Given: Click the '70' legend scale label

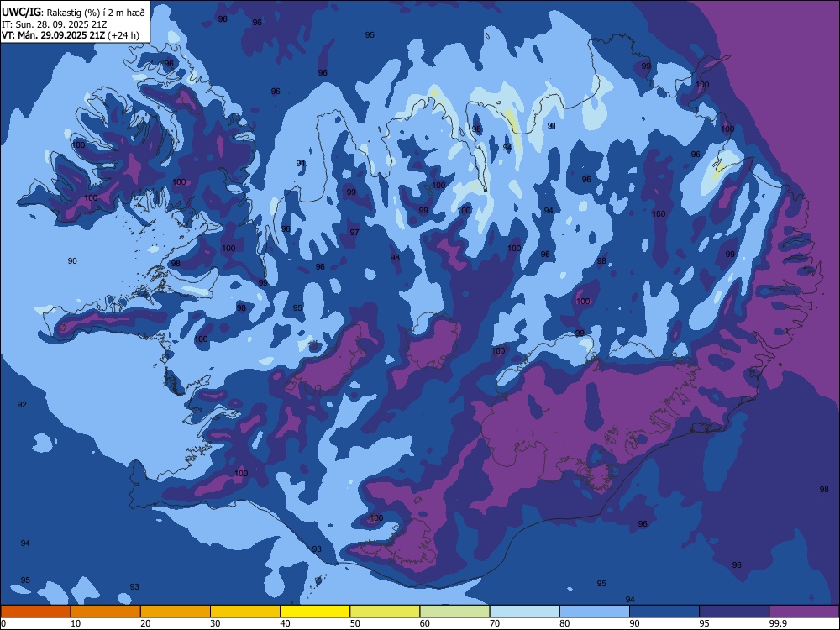Looking at the screenshot, I should [495, 623].
